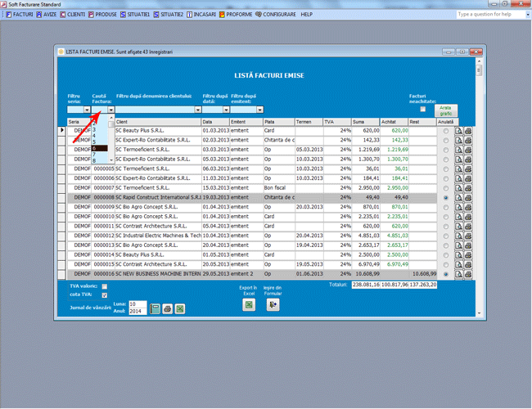Image resolution: width=532 pixels, height=409 pixels.
Task: Expand Filtru seria dropdown
Action: (x=87, y=110)
